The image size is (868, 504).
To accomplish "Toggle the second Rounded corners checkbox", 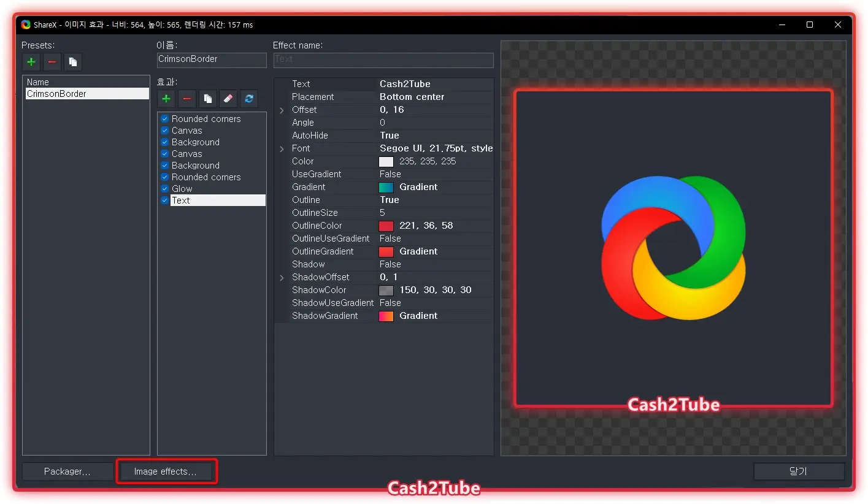I will (164, 177).
